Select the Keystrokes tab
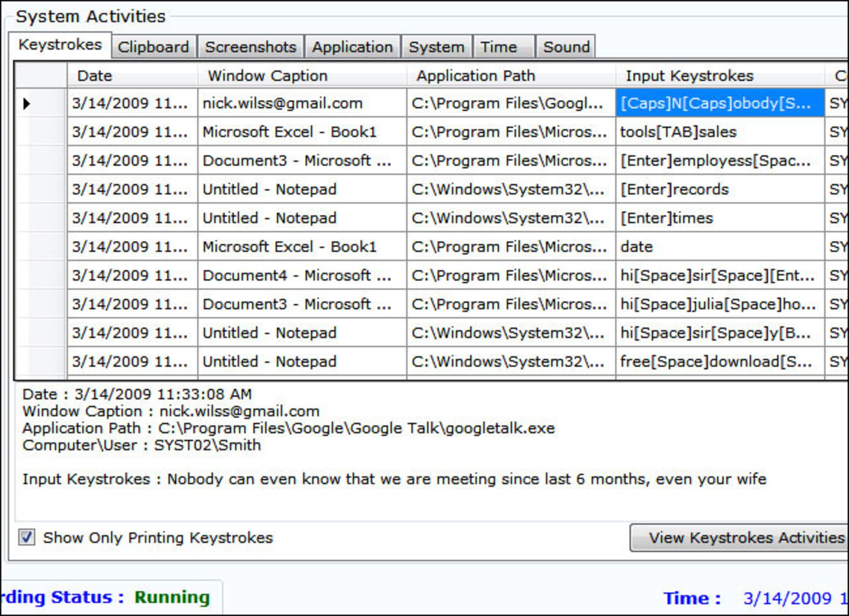The width and height of the screenshot is (849, 616). [x=60, y=45]
